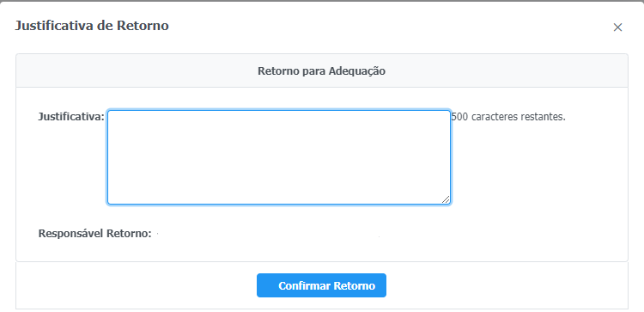The image size is (644, 312).
Task: Confirm the return with Confirmar Retorno
Action: point(321,285)
